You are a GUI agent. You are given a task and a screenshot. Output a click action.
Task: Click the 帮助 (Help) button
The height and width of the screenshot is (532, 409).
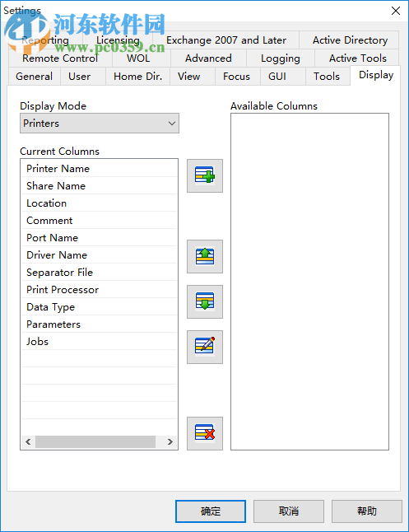(366, 511)
